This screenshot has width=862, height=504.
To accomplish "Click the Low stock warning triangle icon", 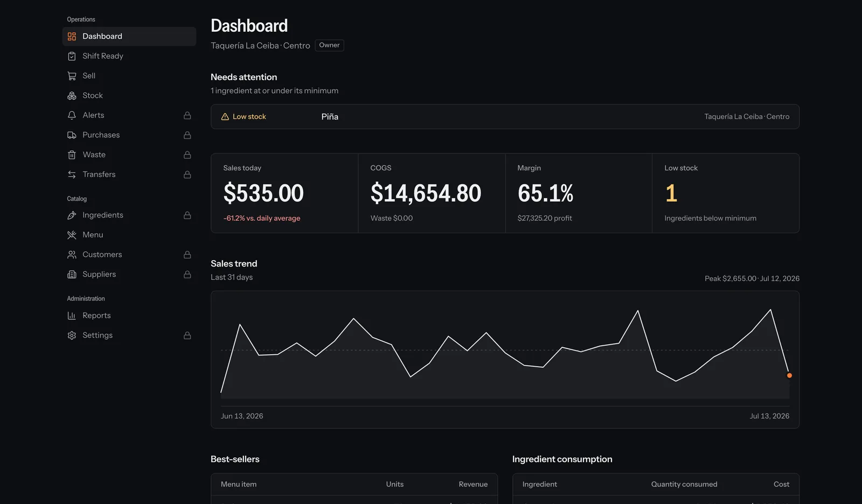I will (x=225, y=117).
